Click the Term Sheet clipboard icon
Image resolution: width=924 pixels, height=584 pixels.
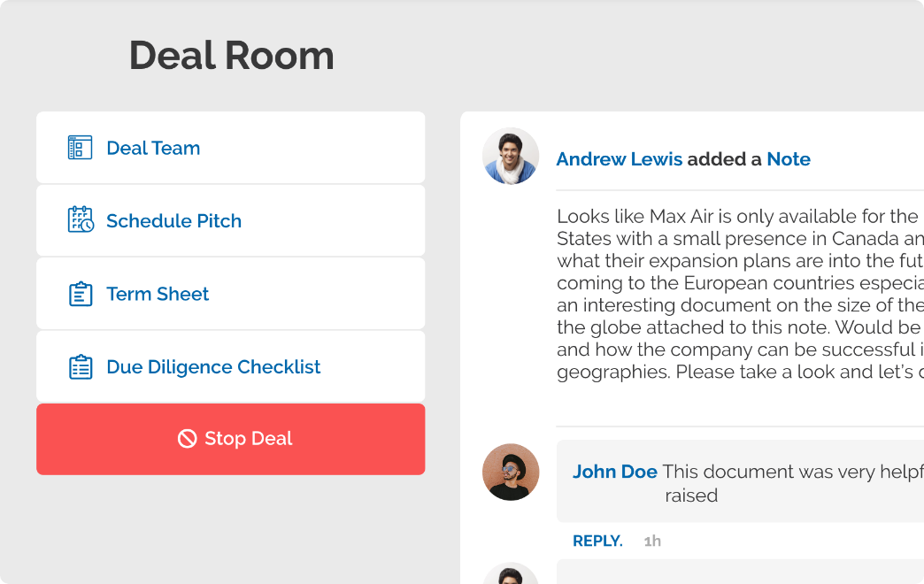81,294
